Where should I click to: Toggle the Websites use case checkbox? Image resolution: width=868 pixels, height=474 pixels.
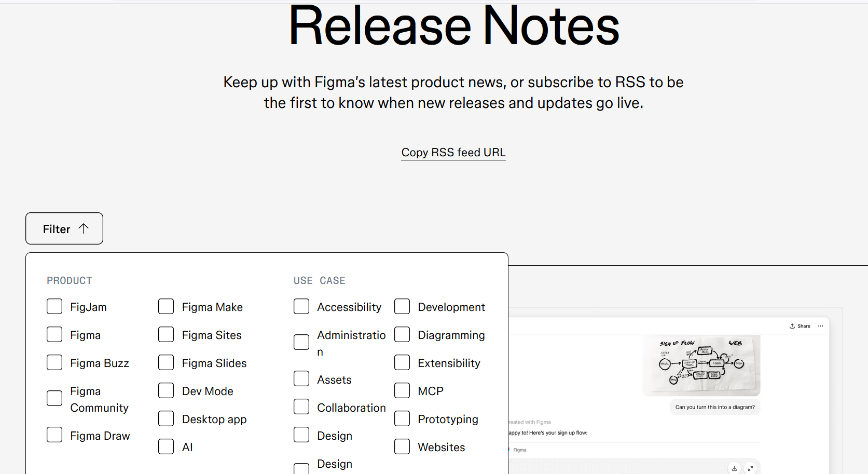(402, 446)
